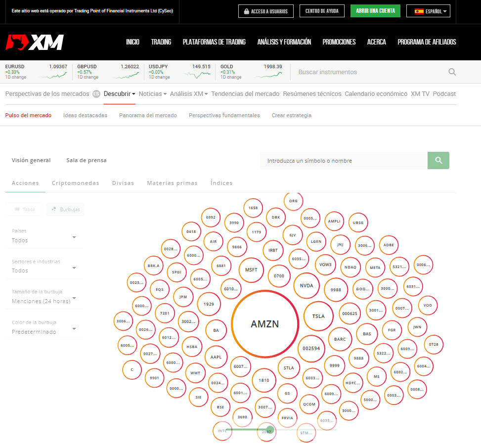
Task: Switch to the Criptomonedas tab
Action: (75, 183)
